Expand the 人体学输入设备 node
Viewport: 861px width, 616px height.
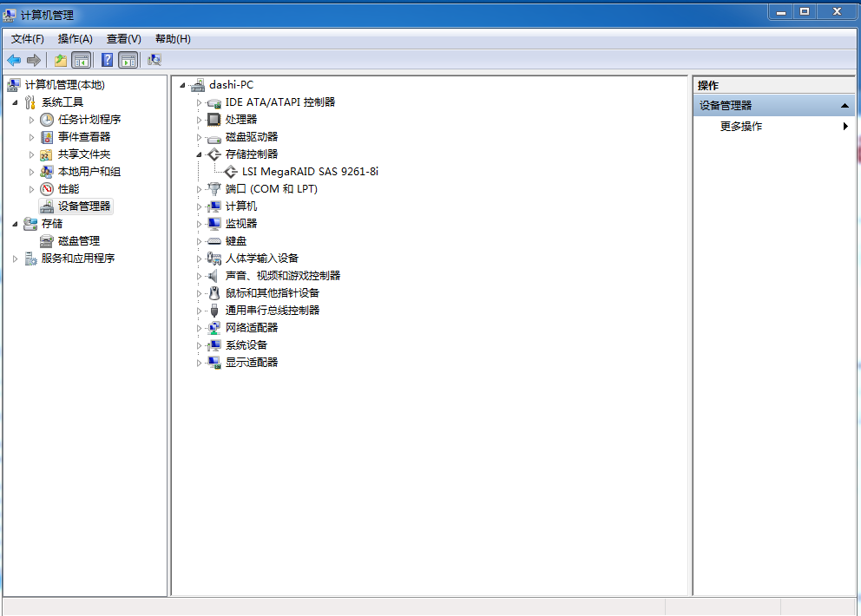pyautogui.click(x=199, y=259)
